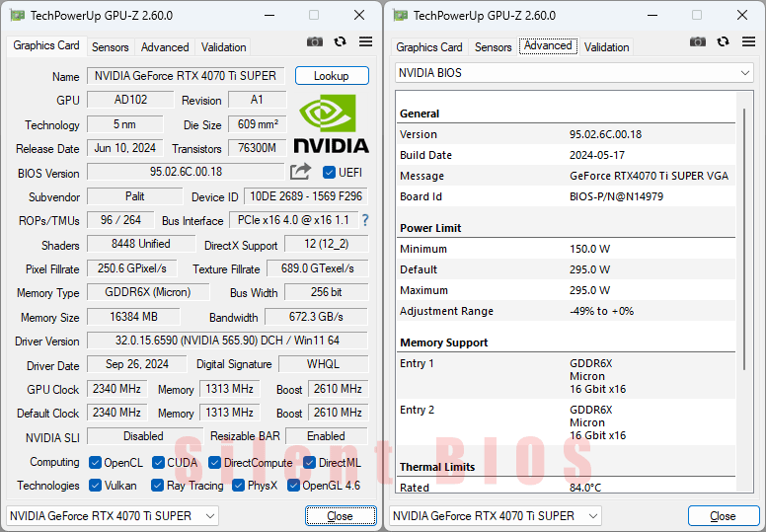Click the Name field with RTX 4070 Ti SUPER

pos(187,76)
